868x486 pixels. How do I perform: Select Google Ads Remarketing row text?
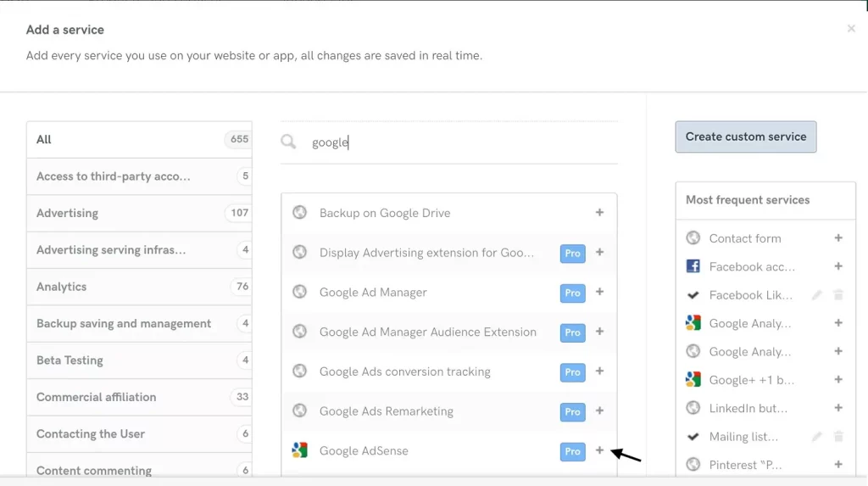(x=387, y=411)
